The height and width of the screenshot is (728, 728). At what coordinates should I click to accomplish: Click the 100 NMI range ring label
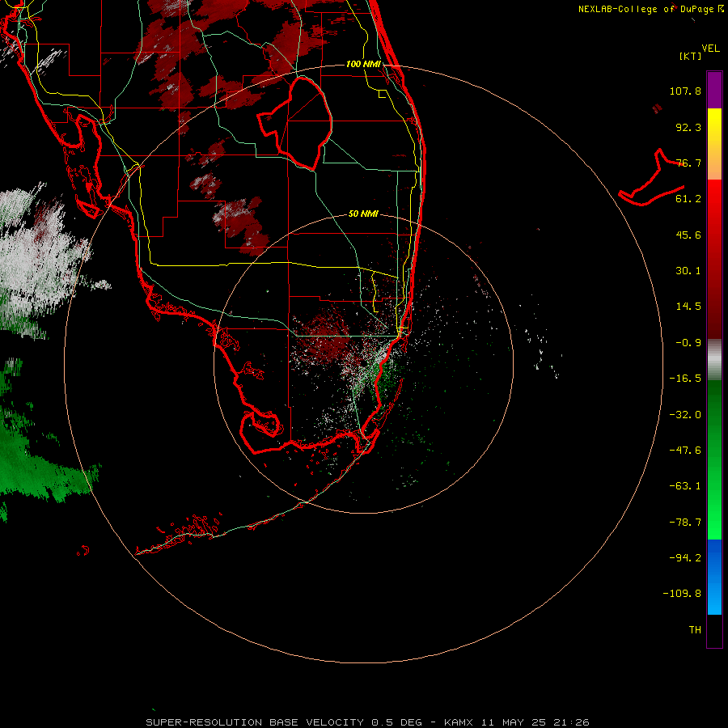point(363,64)
